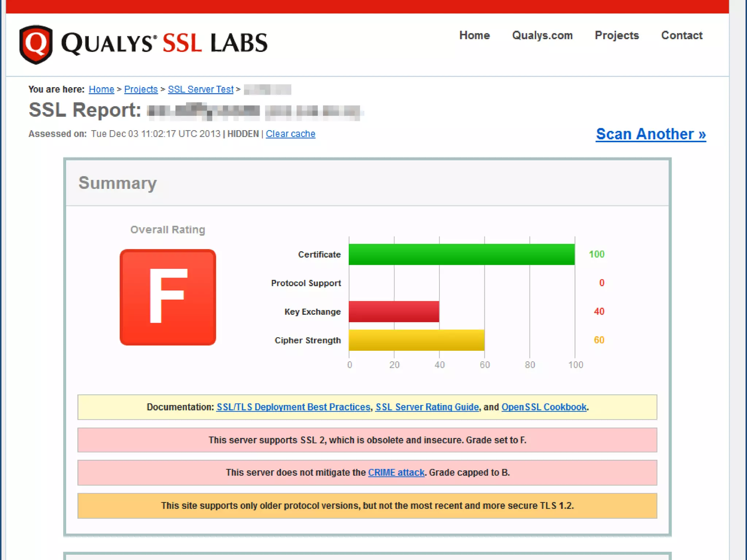Click the green Certificate score bar
Viewport: 747px width, 560px height.
pos(461,254)
